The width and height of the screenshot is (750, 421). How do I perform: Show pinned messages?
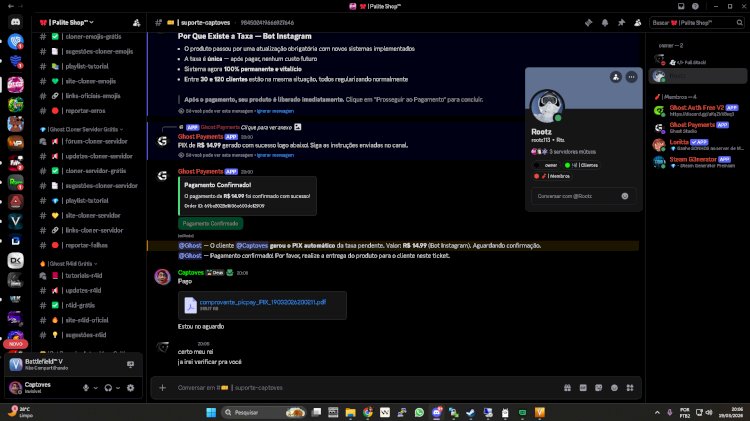click(621, 22)
